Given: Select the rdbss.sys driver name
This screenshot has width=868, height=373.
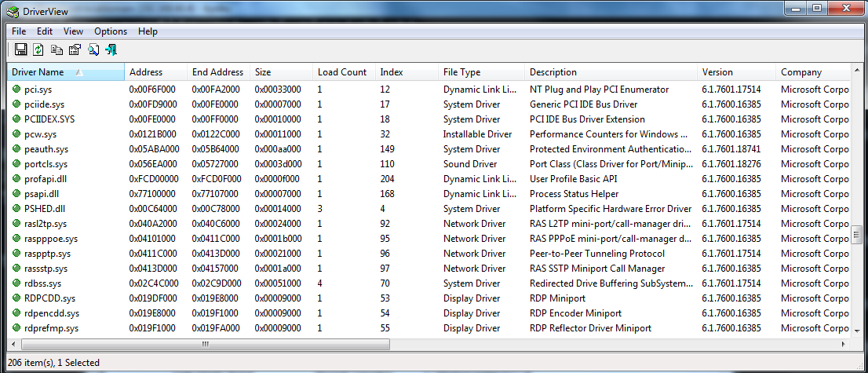Looking at the screenshot, I should pos(42,283).
